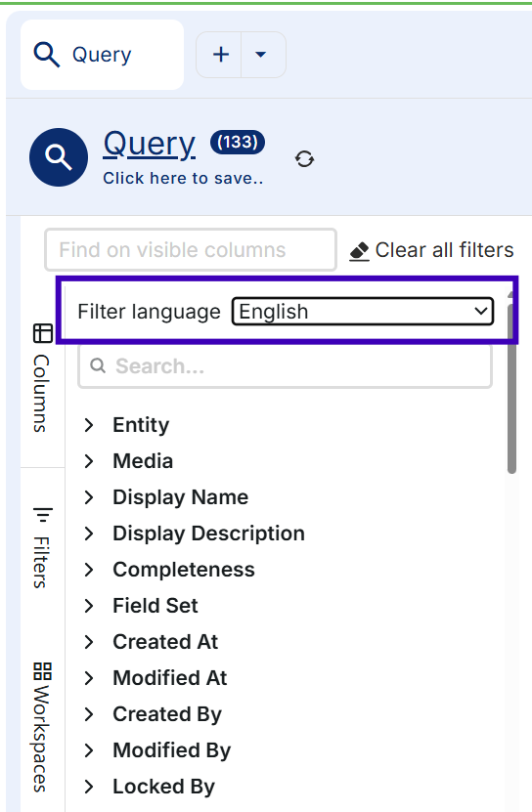The height and width of the screenshot is (812, 532).
Task: Click the refresh query icon
Action: pos(304,158)
